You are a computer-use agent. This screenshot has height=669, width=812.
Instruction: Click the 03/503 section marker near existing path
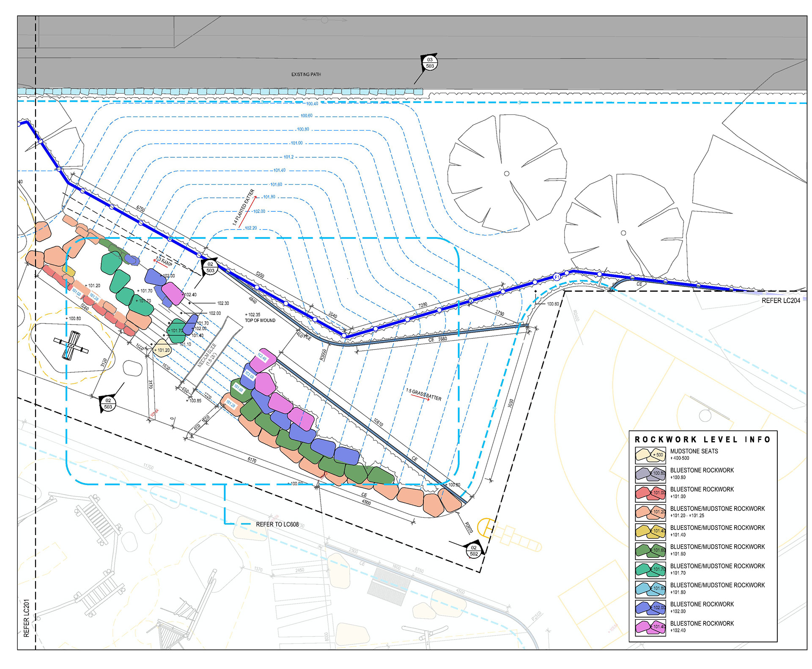pos(430,63)
